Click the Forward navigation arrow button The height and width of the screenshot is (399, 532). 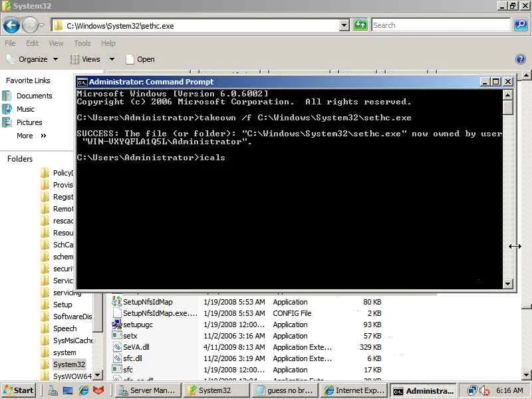[29, 25]
